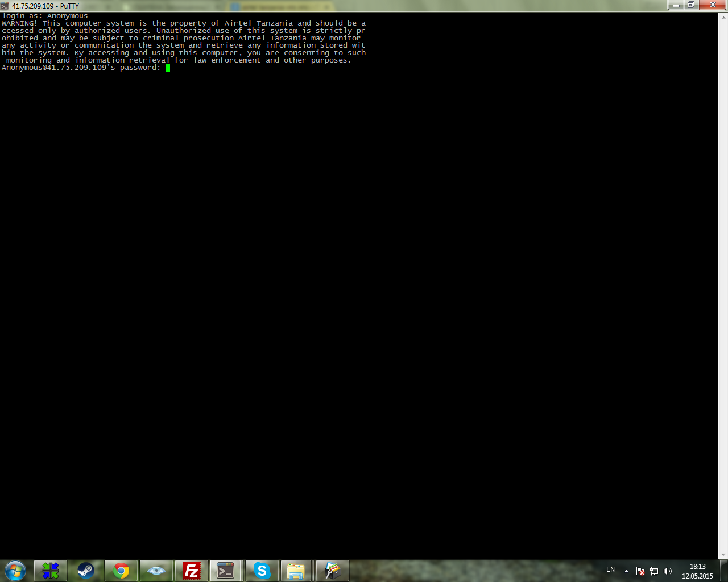The image size is (728, 582).
Task: Open the volume speaker tray icon
Action: tap(668, 571)
